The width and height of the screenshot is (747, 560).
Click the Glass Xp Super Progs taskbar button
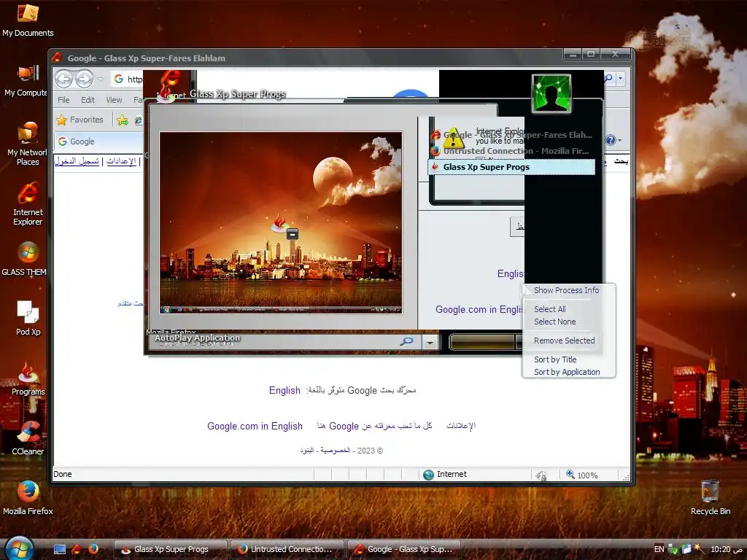(171, 549)
